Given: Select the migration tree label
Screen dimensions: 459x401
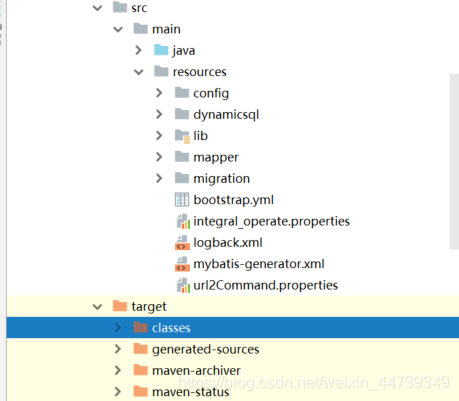Looking at the screenshot, I should [221, 179].
